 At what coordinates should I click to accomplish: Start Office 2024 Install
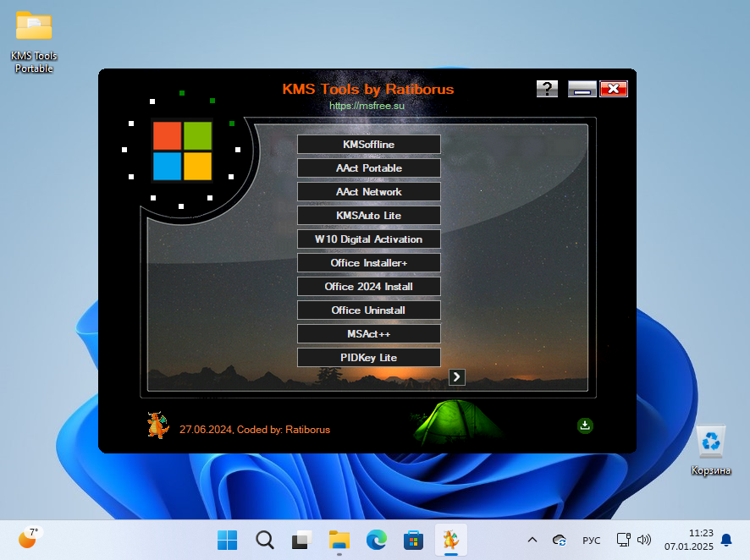coord(368,286)
